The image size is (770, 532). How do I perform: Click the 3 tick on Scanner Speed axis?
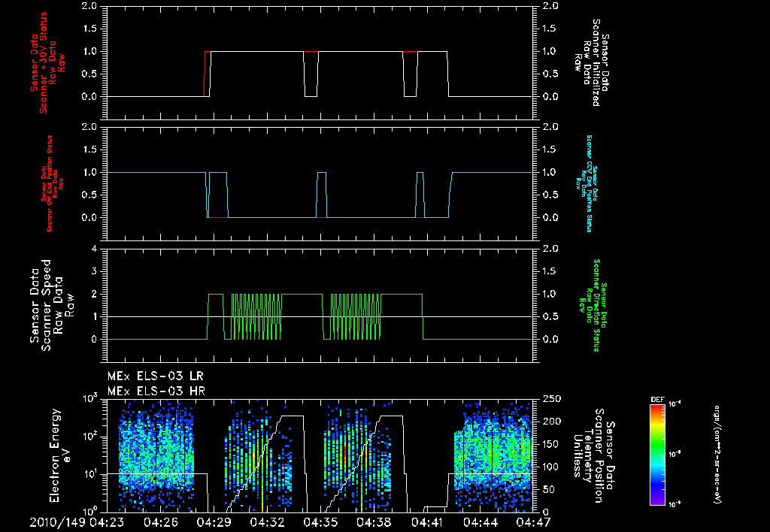pos(94,271)
